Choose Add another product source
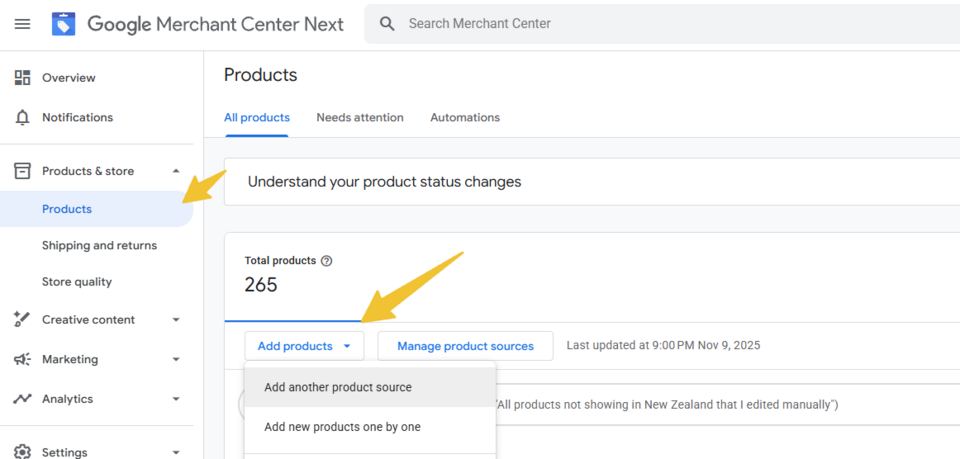Screen dimensions: 960x459 tap(338, 387)
